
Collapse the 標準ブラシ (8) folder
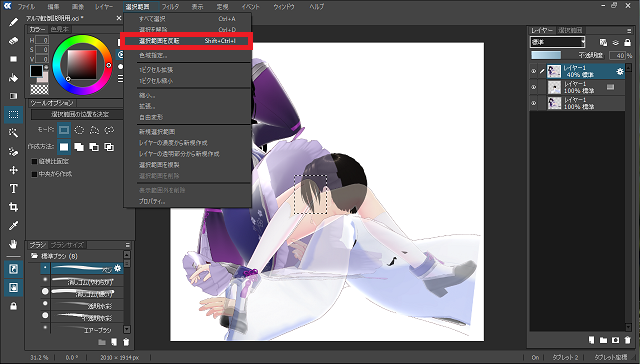(x=34, y=256)
